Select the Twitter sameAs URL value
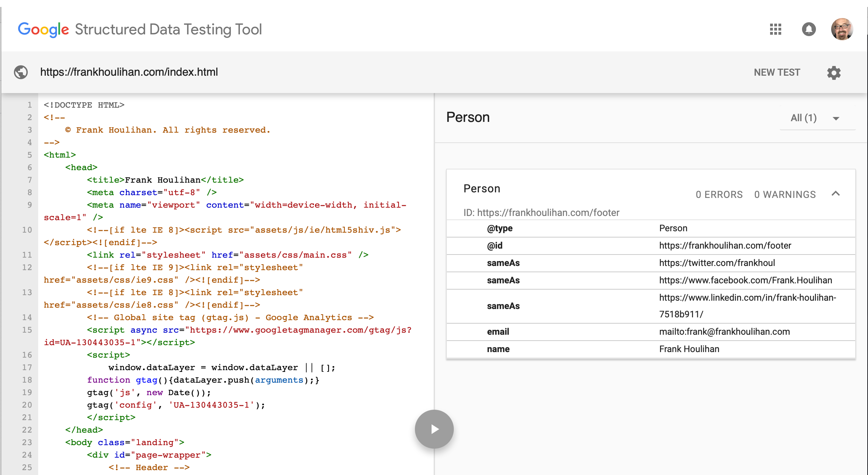This screenshot has width=868, height=475. pyautogui.click(x=717, y=263)
